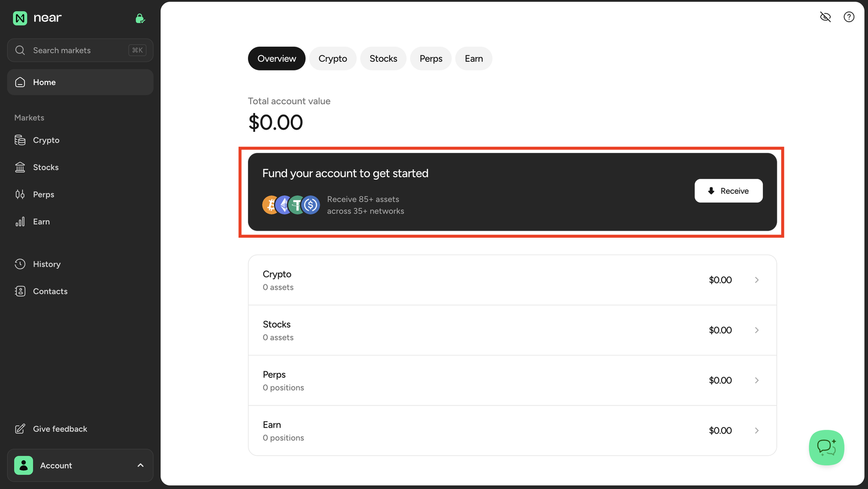Open the chat support bubble
868x489 pixels.
[826, 448]
